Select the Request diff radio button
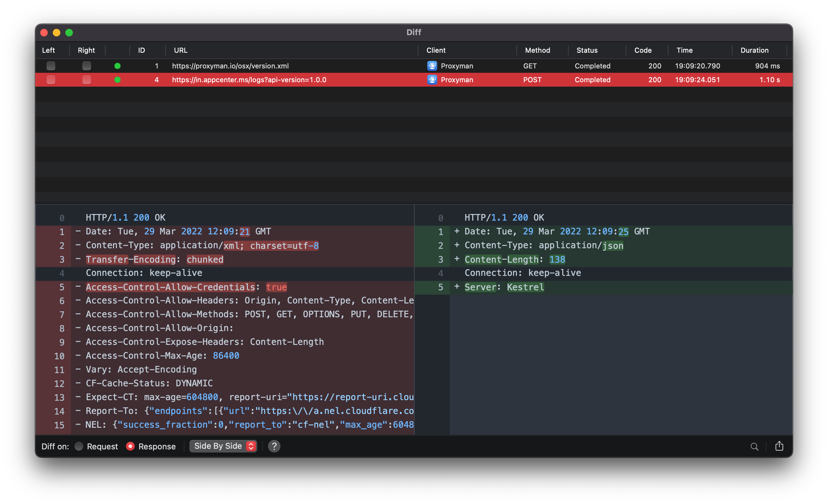 79,446
